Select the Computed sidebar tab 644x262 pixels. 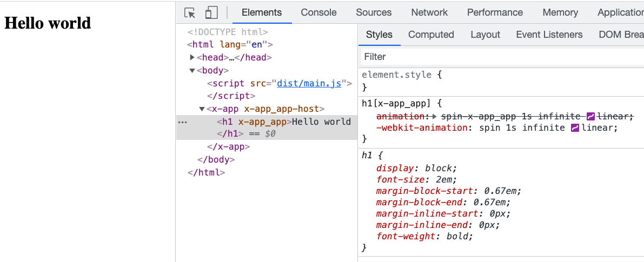[x=431, y=35]
